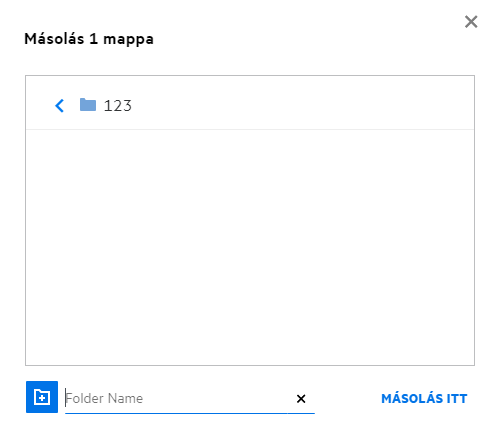Cancel new folder entry via the x icon
This screenshot has height=430, width=496.
[x=301, y=398]
